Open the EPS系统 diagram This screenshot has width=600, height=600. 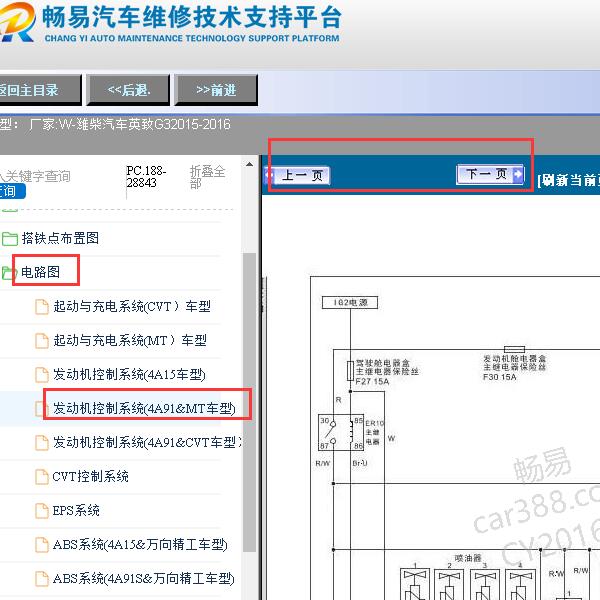pos(76,510)
